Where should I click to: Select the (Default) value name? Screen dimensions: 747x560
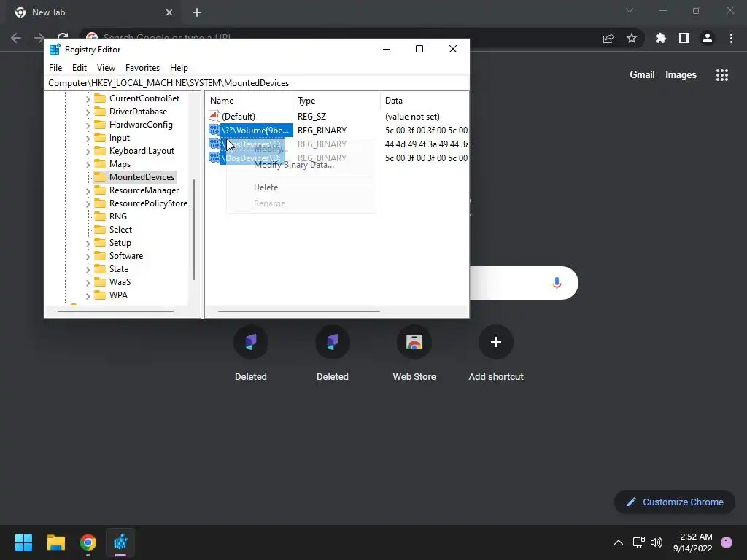[239, 116]
